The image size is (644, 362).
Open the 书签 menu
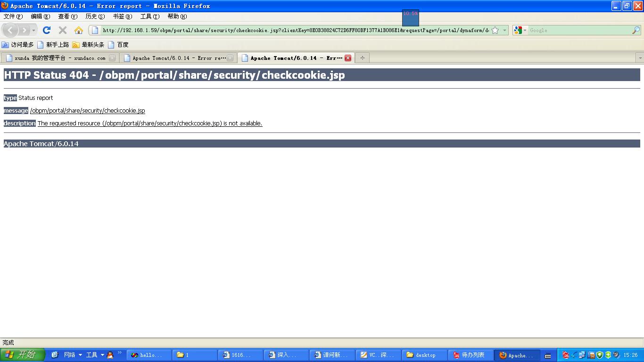[122, 16]
